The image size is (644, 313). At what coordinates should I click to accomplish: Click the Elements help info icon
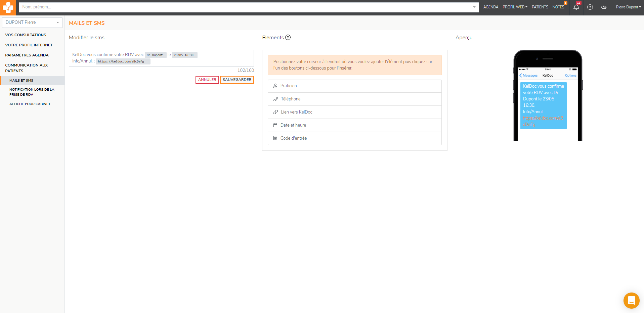288,37
